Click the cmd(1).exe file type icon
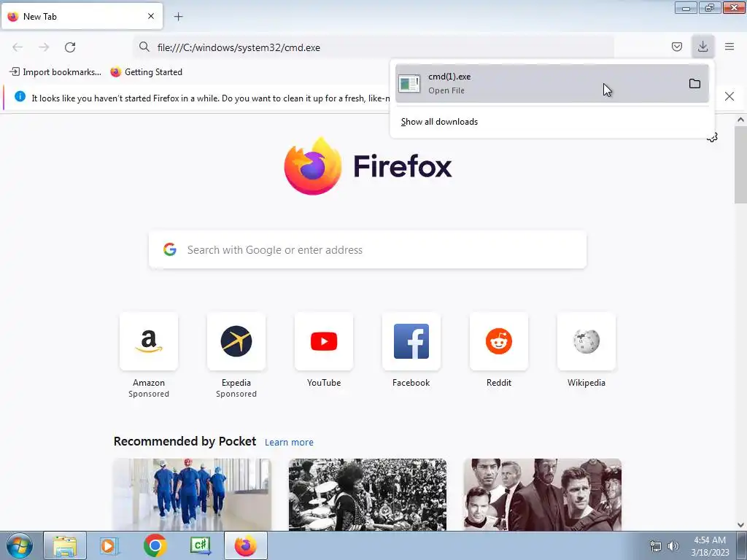Viewport: 747px width, 560px height. click(409, 84)
